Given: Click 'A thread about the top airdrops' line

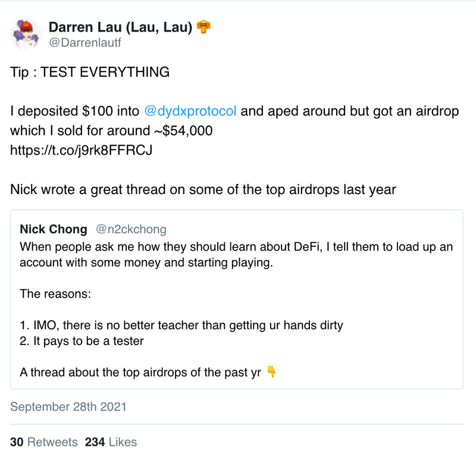Looking at the screenshot, I should pyautogui.click(x=142, y=373).
